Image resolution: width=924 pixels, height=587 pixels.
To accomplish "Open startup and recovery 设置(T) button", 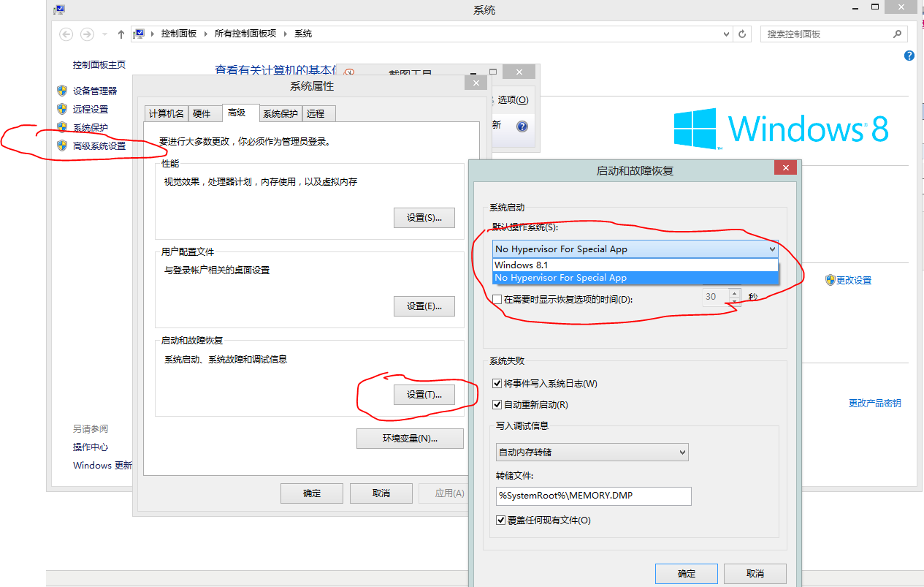I will tap(424, 394).
